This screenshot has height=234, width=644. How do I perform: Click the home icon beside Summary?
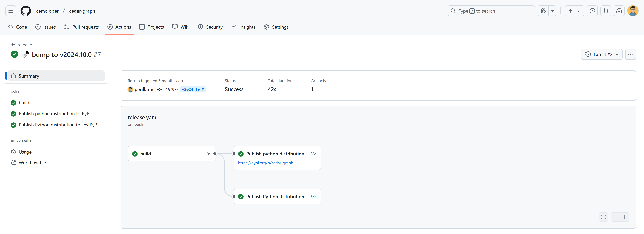click(x=13, y=76)
